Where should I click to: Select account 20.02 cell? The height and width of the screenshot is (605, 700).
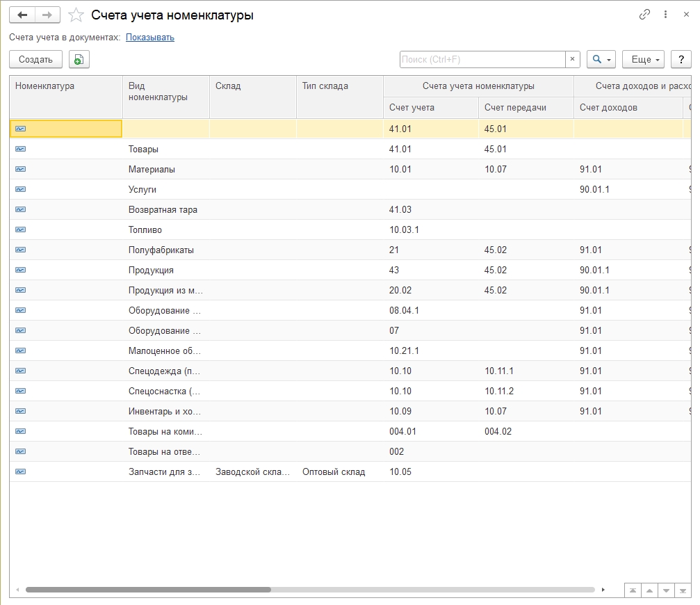tap(431, 290)
